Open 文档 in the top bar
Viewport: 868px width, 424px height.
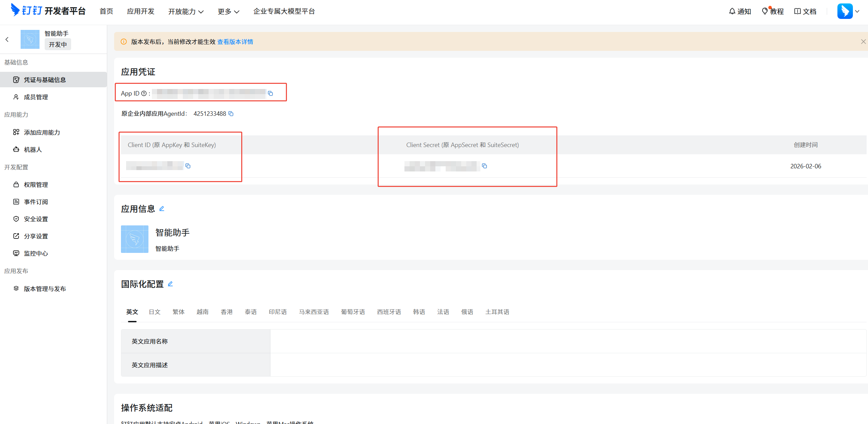(805, 11)
